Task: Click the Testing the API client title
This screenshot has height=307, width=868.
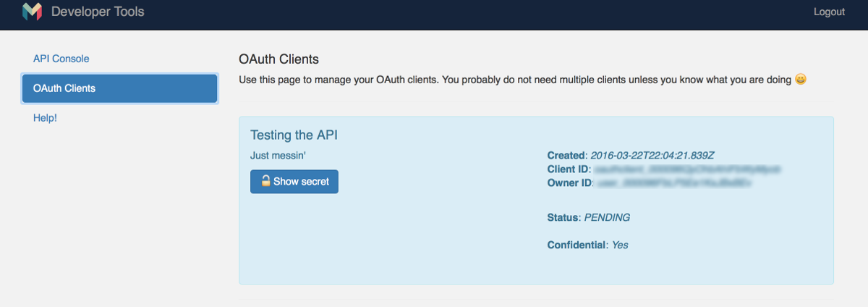Action: pyautogui.click(x=294, y=135)
